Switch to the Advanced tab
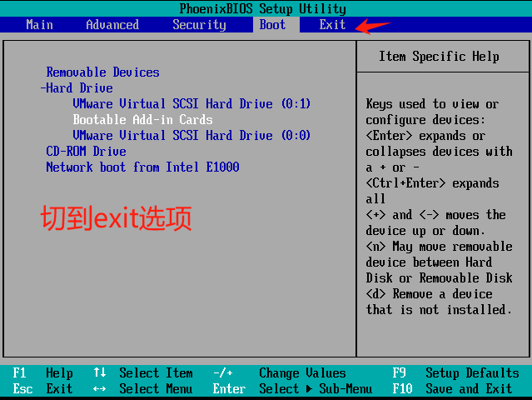 [112, 24]
